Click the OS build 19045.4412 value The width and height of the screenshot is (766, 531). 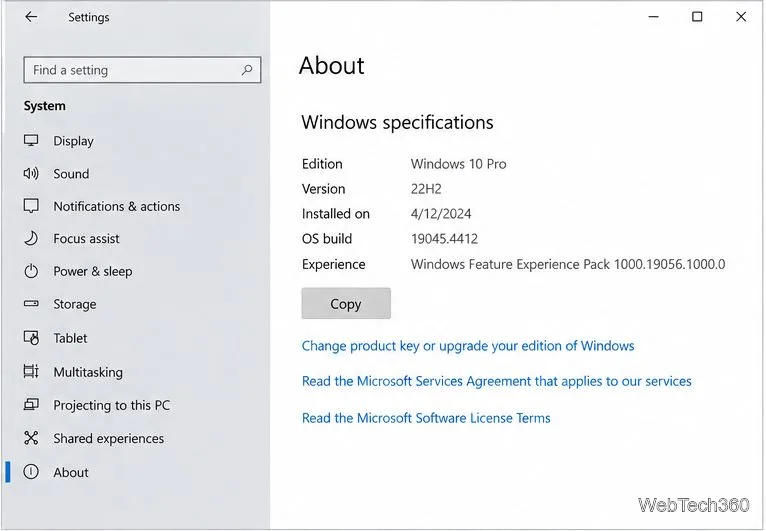[x=444, y=238]
